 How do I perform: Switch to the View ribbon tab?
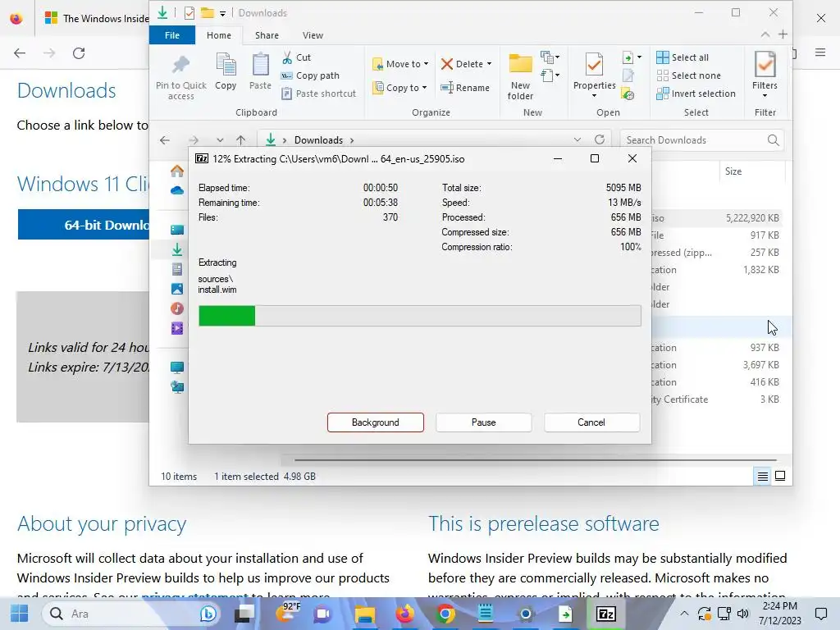coord(313,35)
